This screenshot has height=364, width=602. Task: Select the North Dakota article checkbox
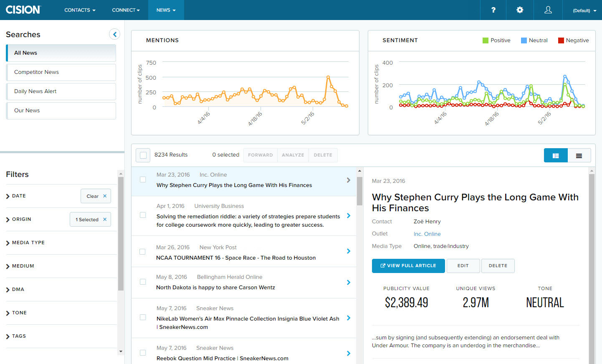(143, 282)
